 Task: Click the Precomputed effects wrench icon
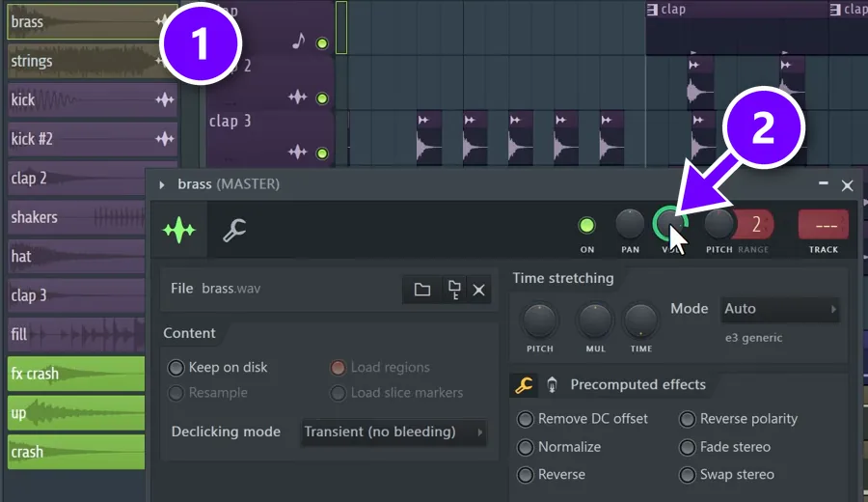[524, 384]
